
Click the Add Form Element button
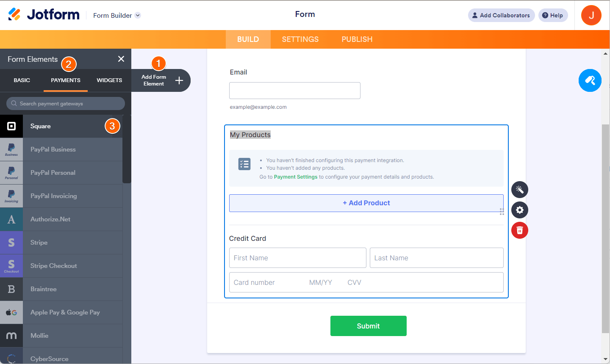(161, 80)
